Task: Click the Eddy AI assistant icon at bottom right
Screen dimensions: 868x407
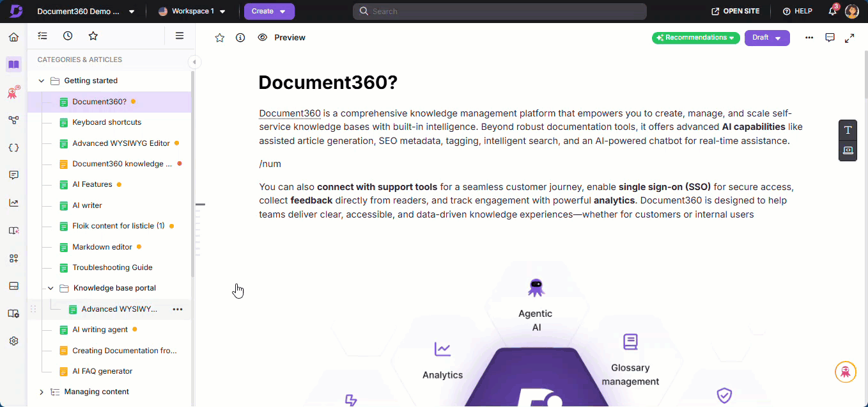Action: 845,372
